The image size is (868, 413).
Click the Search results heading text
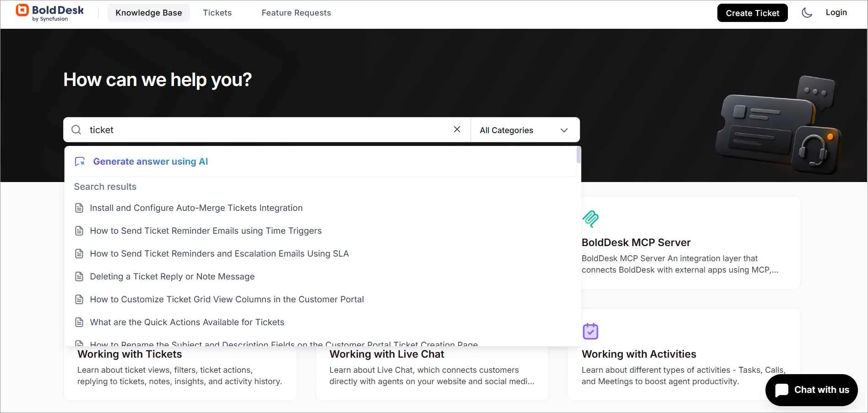tap(105, 187)
